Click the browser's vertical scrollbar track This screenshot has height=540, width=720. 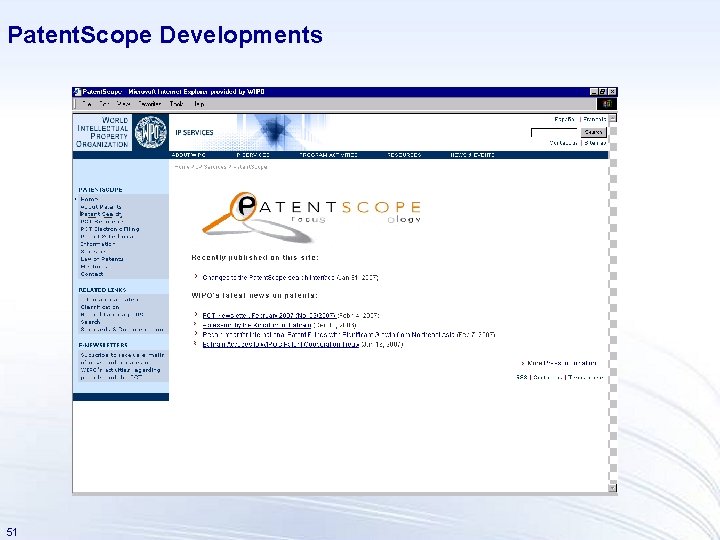613,303
